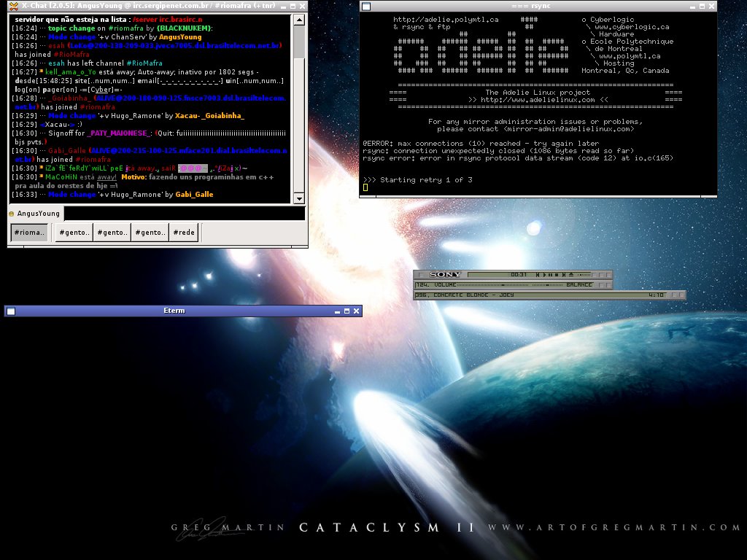The image size is (747, 560).
Task: Adjust the BALANCE slider in the player
Action: coord(547,285)
